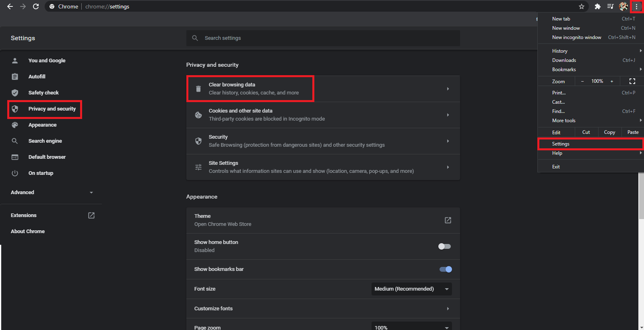Choose New incognito window from menu
Viewport: 644px width, 330px height.
click(590, 37)
